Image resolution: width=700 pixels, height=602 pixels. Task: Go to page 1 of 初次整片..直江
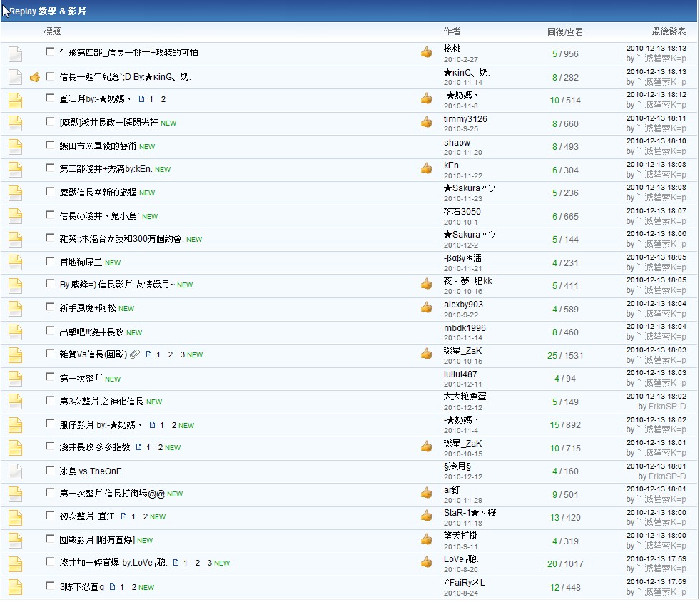coord(133,516)
